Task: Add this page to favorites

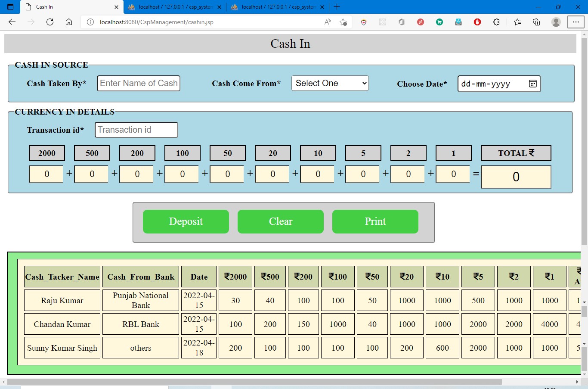Action: (343, 22)
